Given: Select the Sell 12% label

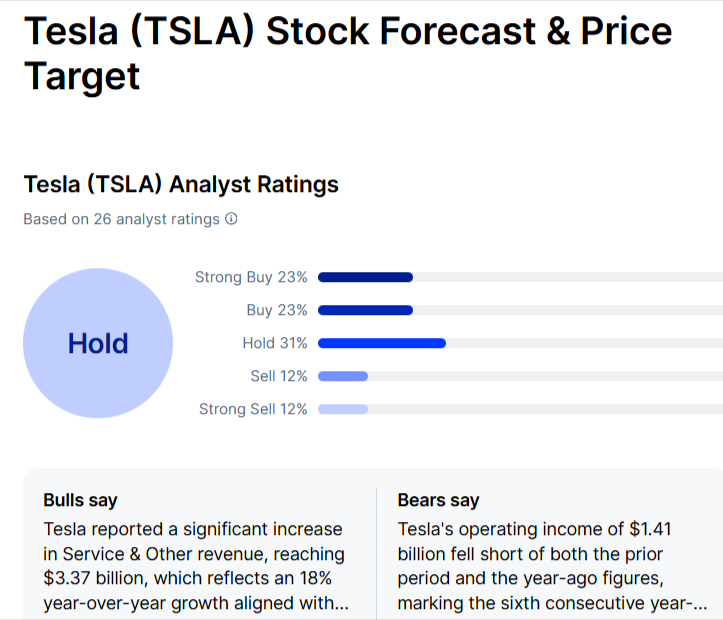Looking at the screenshot, I should point(279,376).
